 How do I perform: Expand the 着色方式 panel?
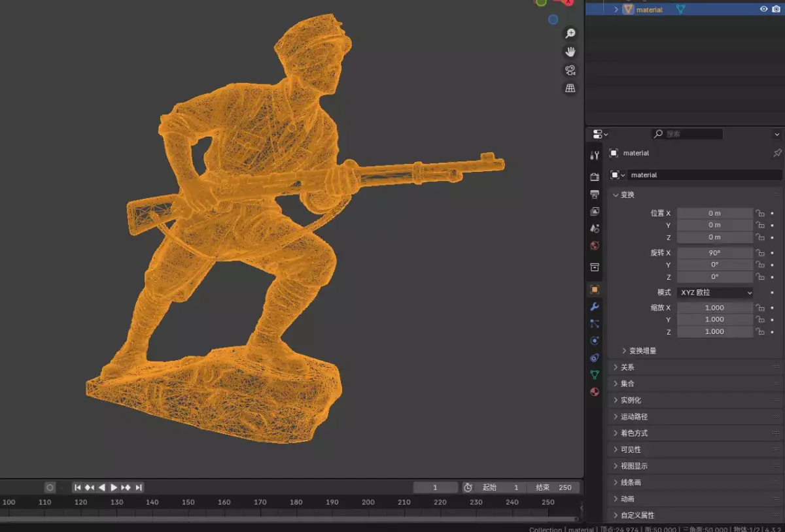click(695, 433)
